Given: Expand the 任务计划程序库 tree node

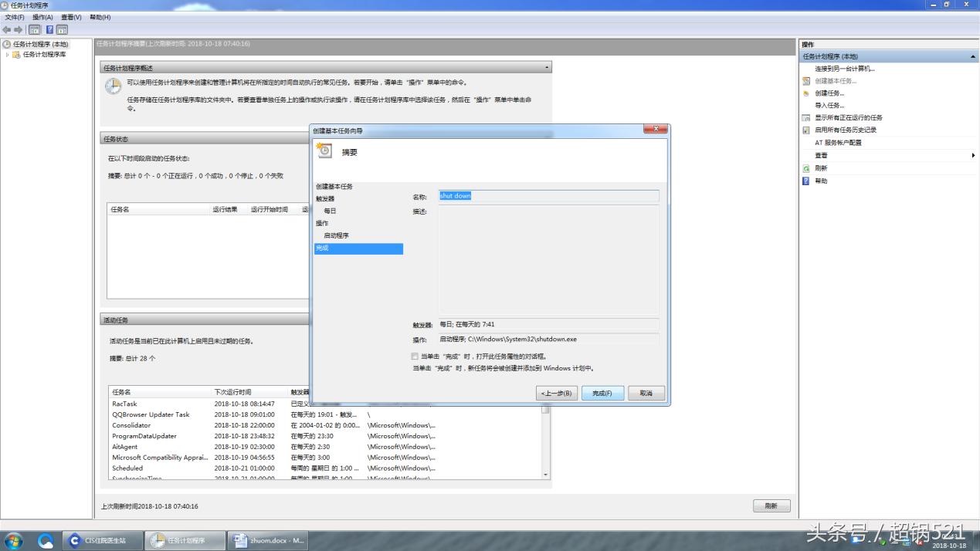Looking at the screenshot, I should 8,55.
